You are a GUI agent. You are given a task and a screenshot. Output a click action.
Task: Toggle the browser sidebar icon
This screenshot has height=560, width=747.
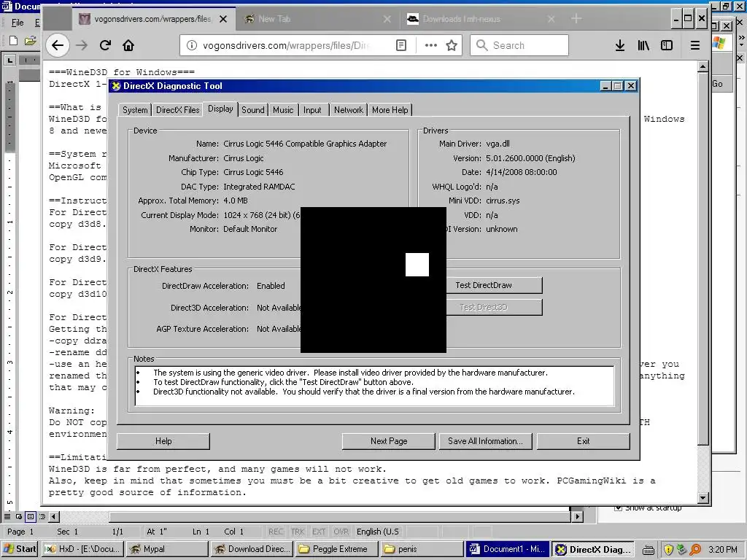(x=667, y=45)
